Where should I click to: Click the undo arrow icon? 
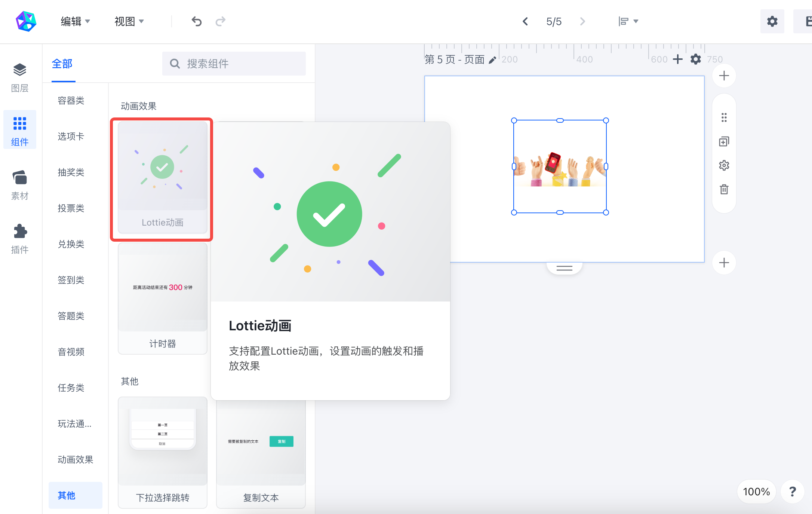197,21
